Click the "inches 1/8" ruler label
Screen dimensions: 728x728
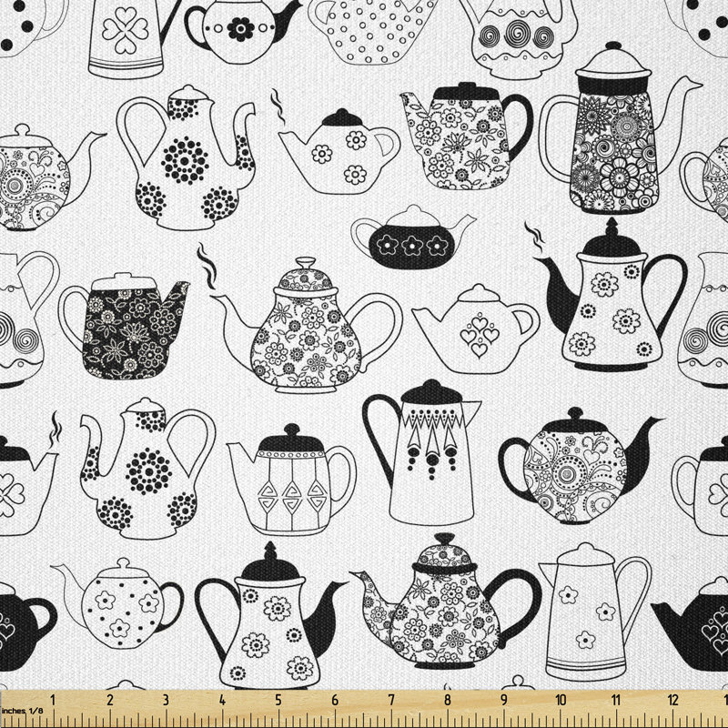pyautogui.click(x=22, y=711)
